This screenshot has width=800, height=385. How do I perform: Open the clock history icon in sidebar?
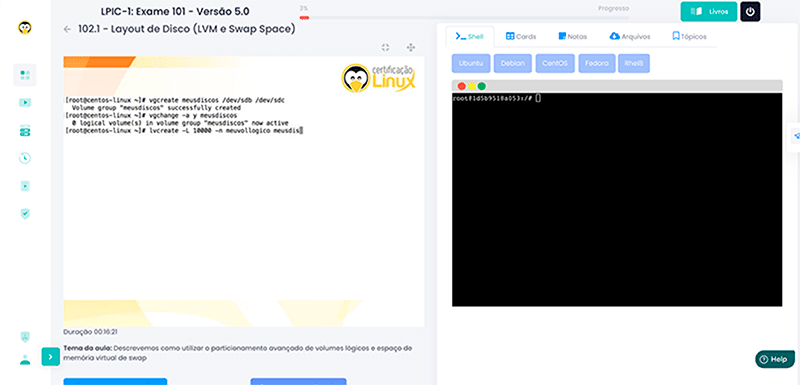24,158
